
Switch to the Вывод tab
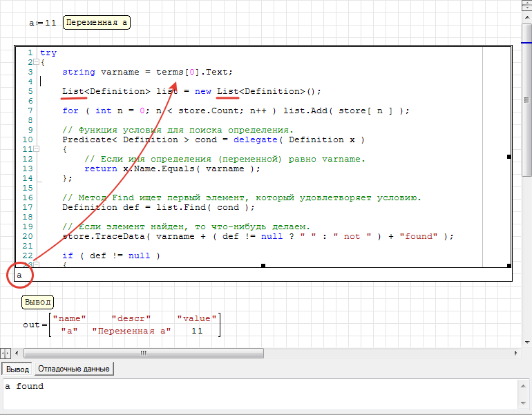pos(17,369)
